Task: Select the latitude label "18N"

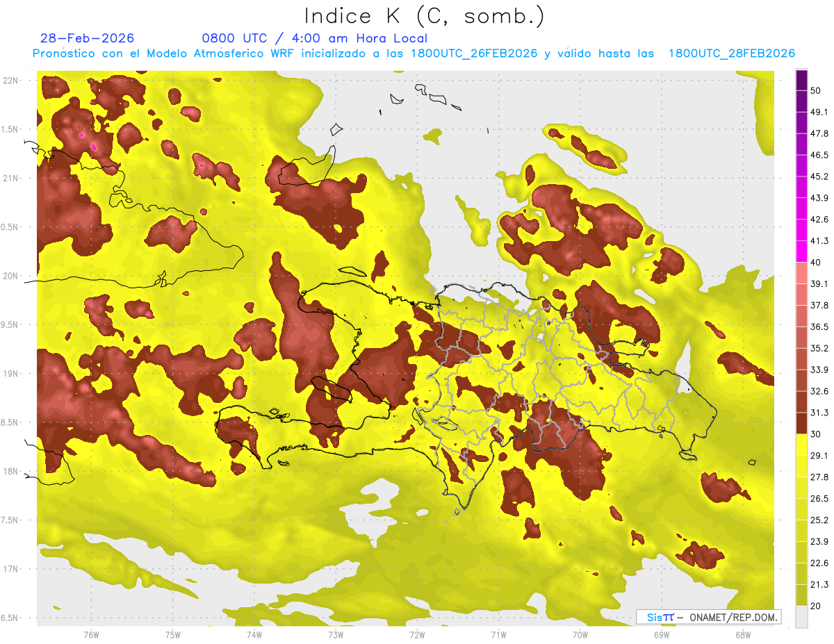Action: [12, 471]
